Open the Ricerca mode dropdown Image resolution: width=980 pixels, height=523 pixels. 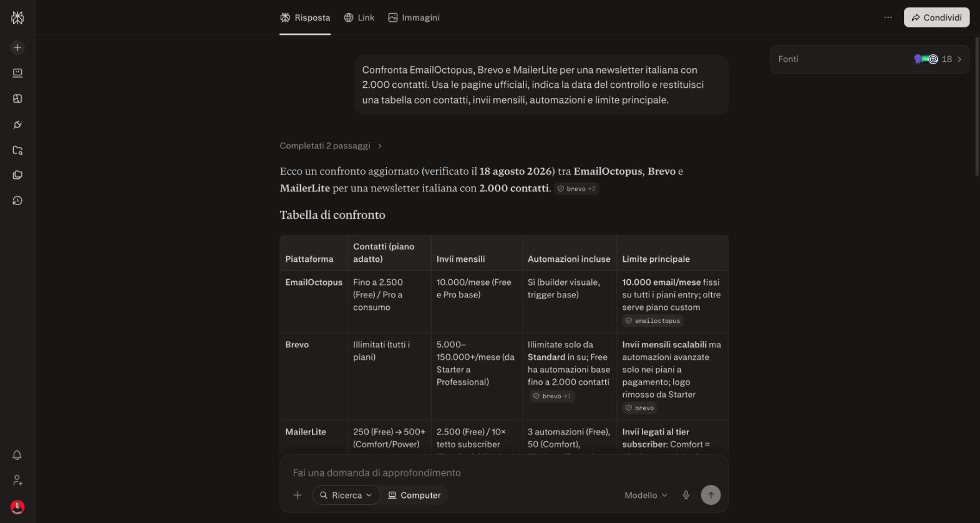(346, 495)
